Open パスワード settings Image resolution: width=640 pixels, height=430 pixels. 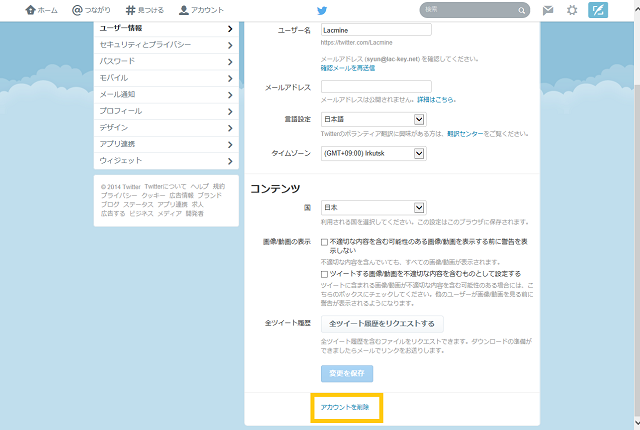[166, 62]
